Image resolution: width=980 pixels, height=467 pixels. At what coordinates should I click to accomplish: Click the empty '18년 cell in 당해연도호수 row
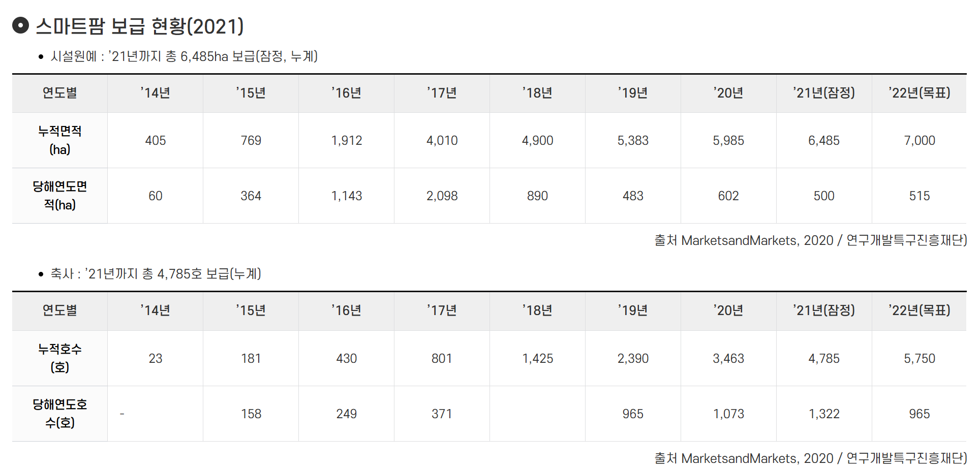click(x=537, y=414)
